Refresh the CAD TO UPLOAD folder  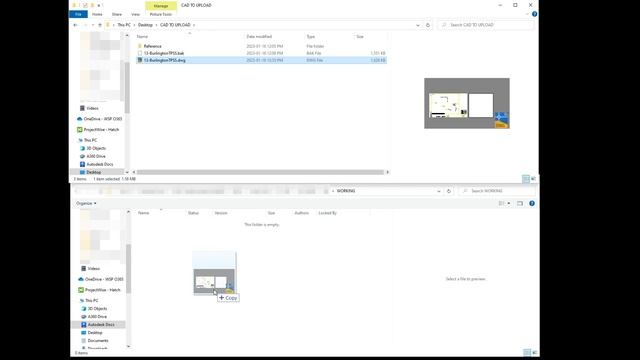[428, 25]
